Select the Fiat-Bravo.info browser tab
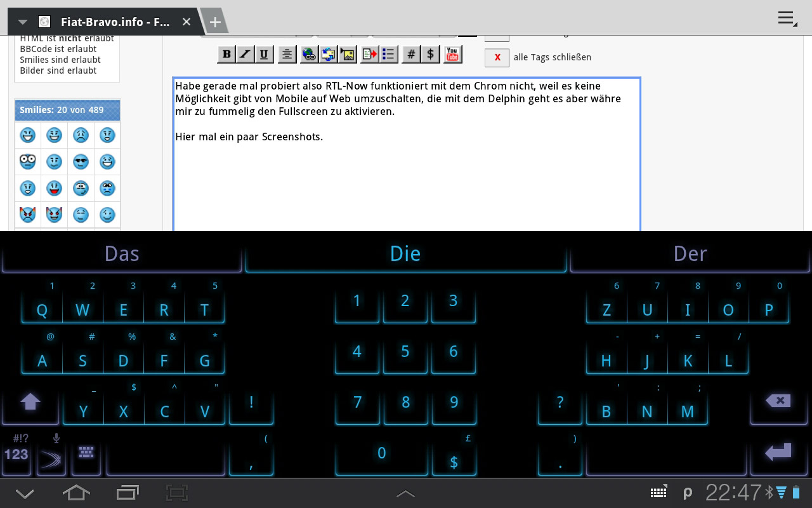The height and width of the screenshot is (508, 812). 114,22
